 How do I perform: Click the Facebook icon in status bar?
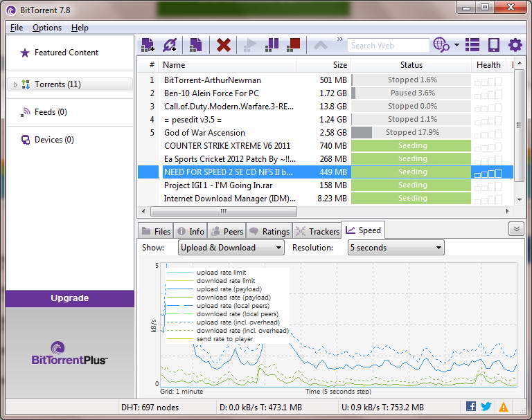click(x=471, y=406)
